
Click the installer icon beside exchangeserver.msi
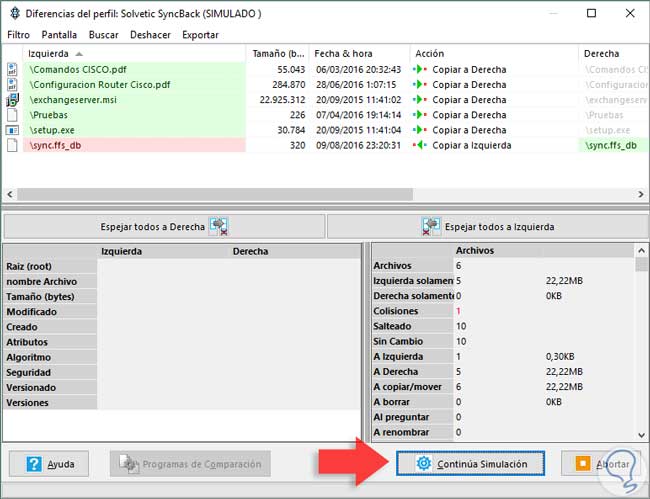(12, 100)
